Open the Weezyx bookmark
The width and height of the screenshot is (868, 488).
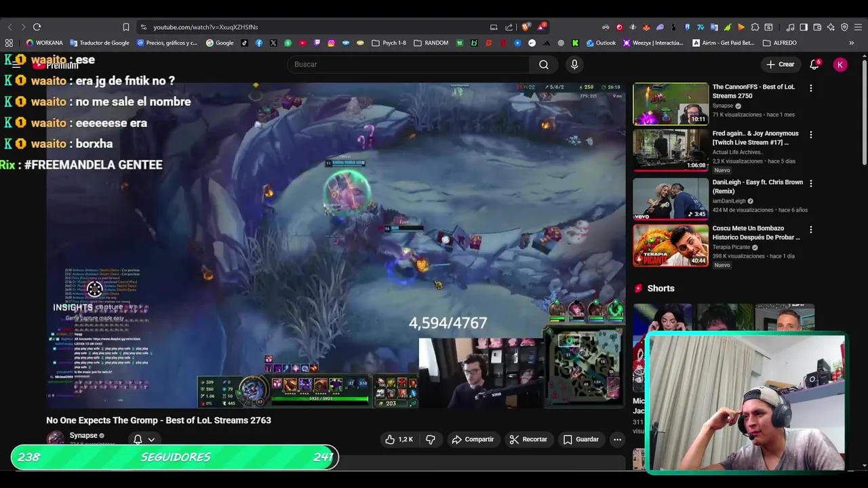(x=653, y=43)
